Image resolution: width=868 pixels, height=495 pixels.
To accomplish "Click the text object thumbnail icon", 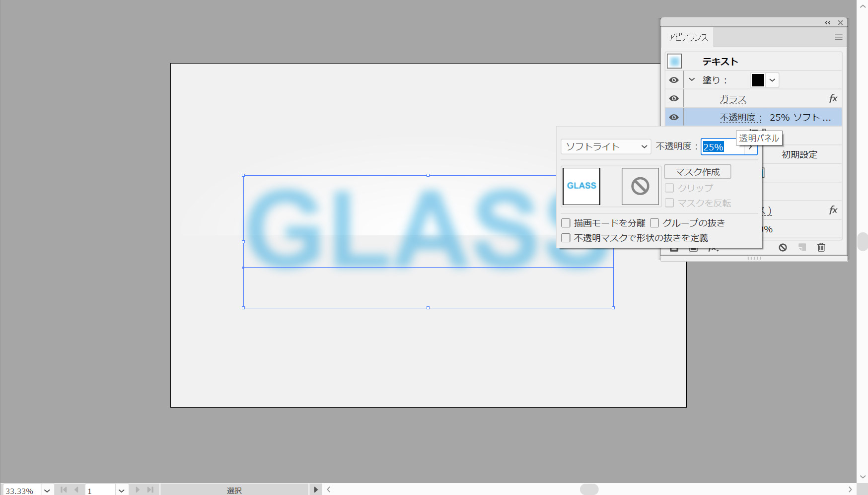I will click(674, 62).
